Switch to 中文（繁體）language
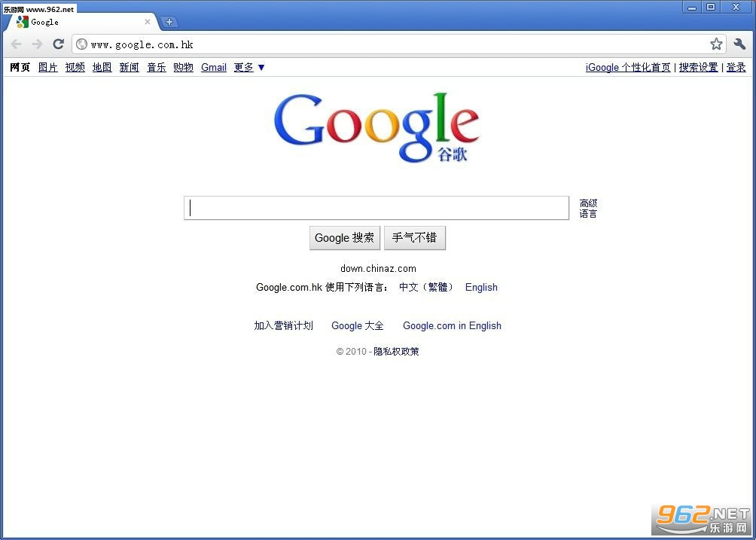The image size is (756, 540). tap(427, 288)
